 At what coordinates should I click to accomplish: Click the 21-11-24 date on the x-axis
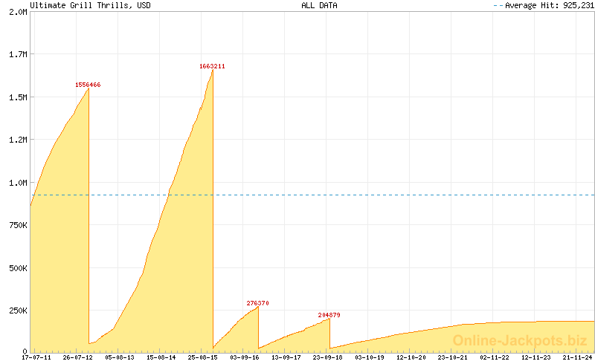pyautogui.click(x=578, y=357)
